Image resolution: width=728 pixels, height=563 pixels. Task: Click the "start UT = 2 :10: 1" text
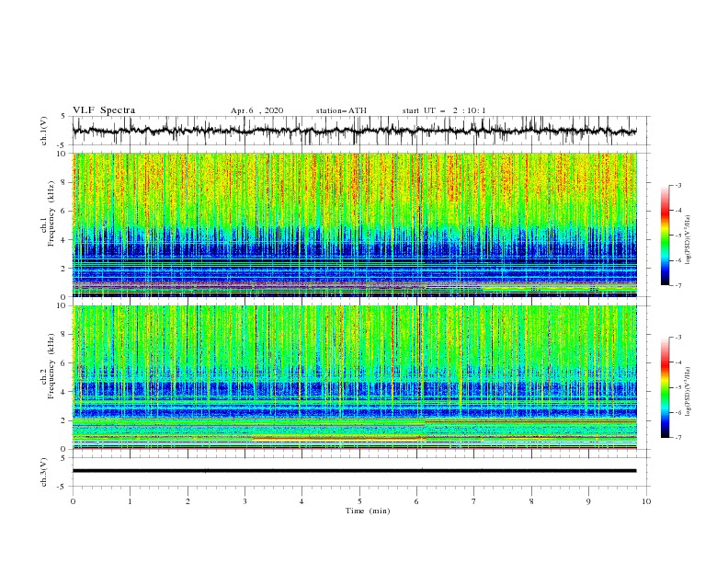coord(444,110)
